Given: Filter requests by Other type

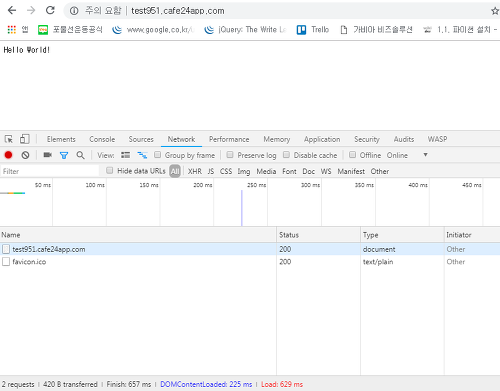Looking at the screenshot, I should point(380,171).
